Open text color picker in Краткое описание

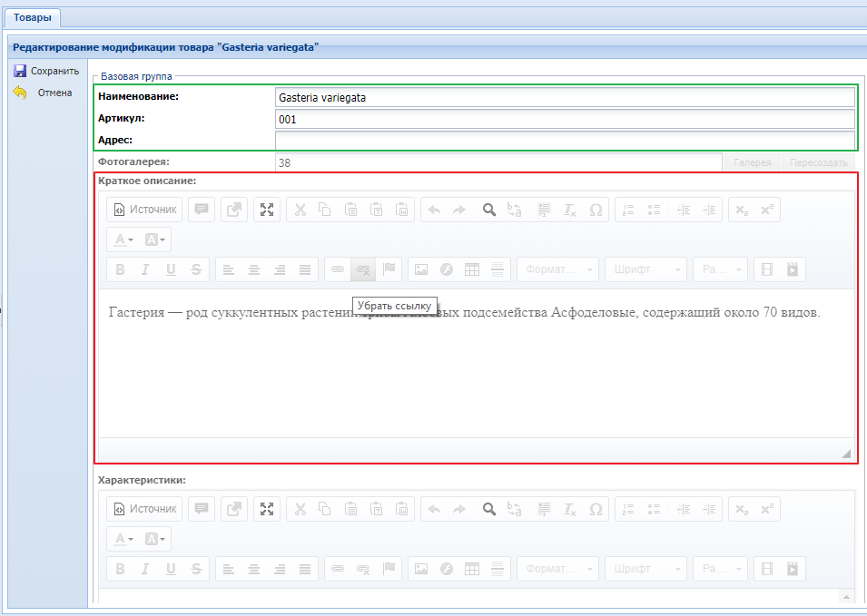click(x=123, y=240)
